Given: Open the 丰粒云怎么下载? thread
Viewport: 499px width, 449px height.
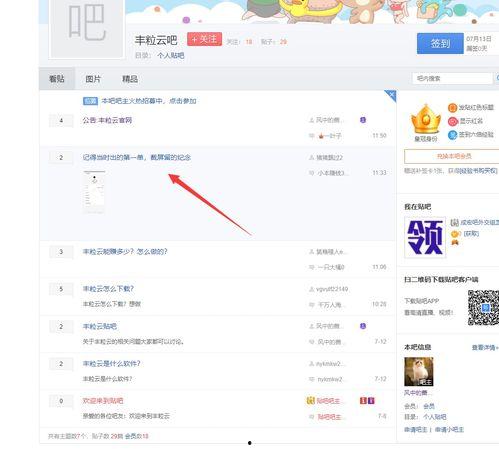Looking at the screenshot, I should click(x=108, y=289).
